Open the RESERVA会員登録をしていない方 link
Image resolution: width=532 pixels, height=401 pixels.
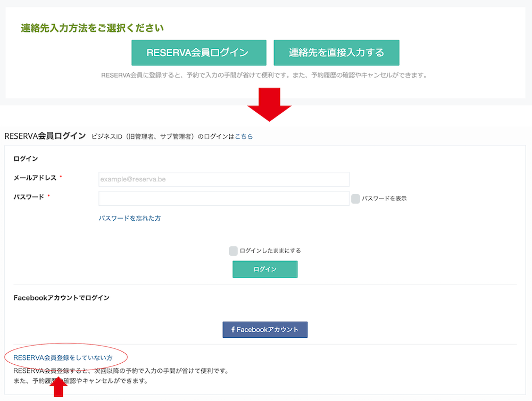coord(63,357)
